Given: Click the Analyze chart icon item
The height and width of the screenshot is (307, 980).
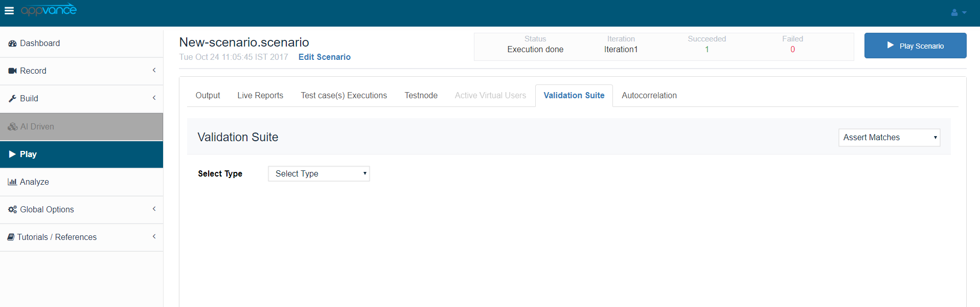Looking at the screenshot, I should tap(12, 182).
